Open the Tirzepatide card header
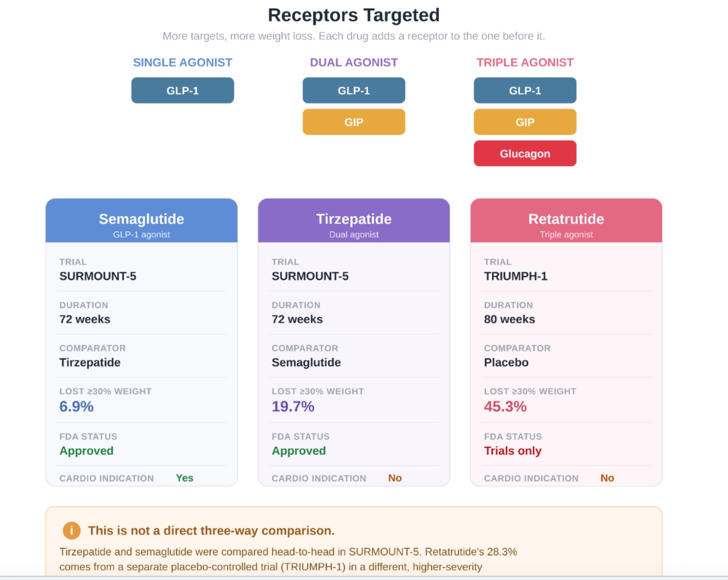Screen dimensions: 728x580 coord(354,221)
